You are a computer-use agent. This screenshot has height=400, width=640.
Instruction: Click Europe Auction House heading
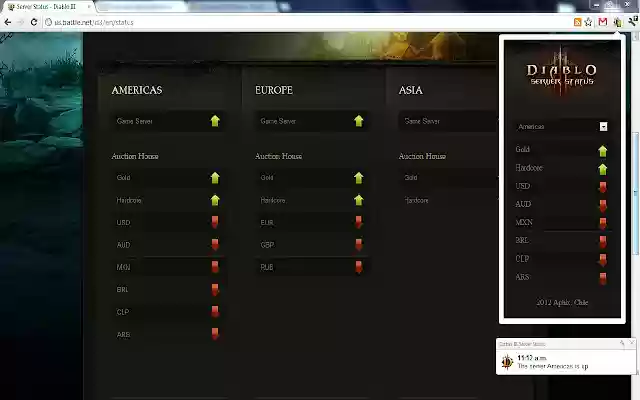[x=278, y=156]
